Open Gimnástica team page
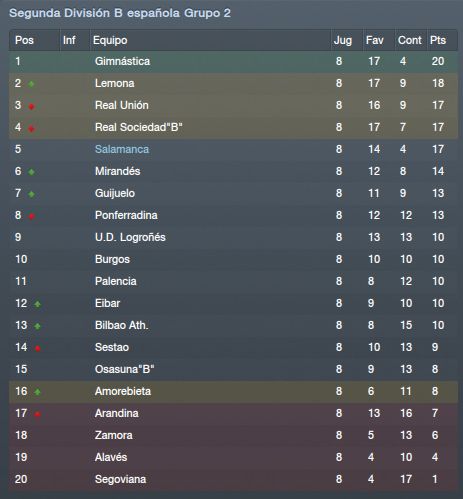Screen dimensions: 463x499 tap(122, 61)
